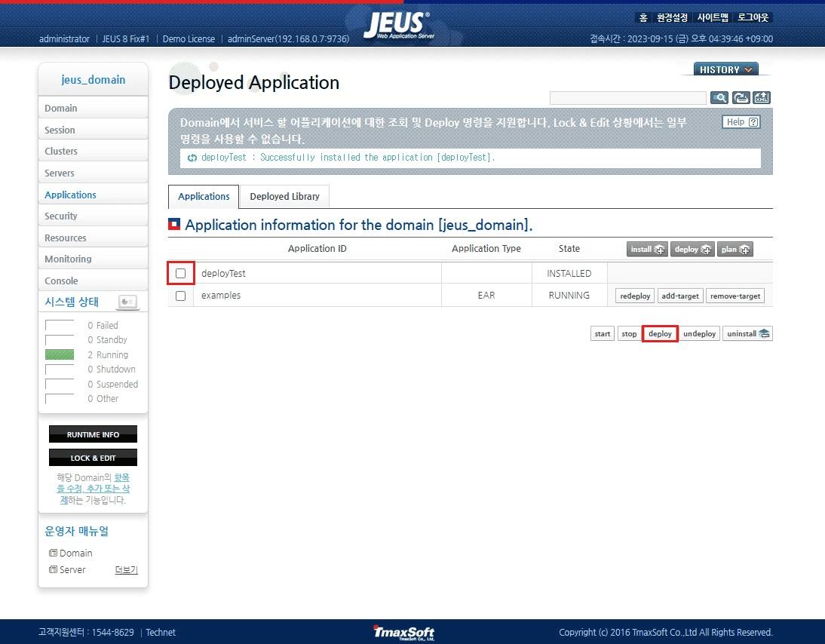Click redeploy for examples application
The width and height of the screenshot is (825, 644).
click(635, 296)
